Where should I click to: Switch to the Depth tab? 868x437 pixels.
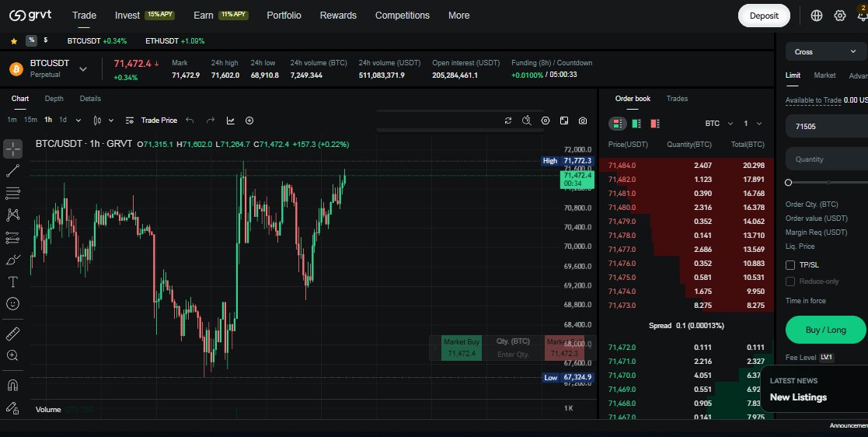[x=54, y=99]
